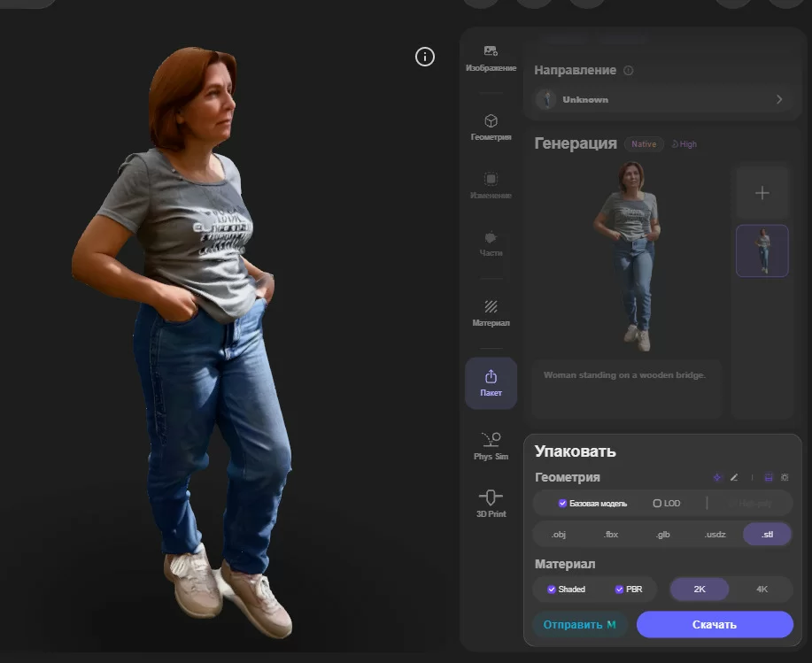Viewport: 812px width, 663px height.
Task: Click the High quality label
Action: pyautogui.click(x=684, y=144)
